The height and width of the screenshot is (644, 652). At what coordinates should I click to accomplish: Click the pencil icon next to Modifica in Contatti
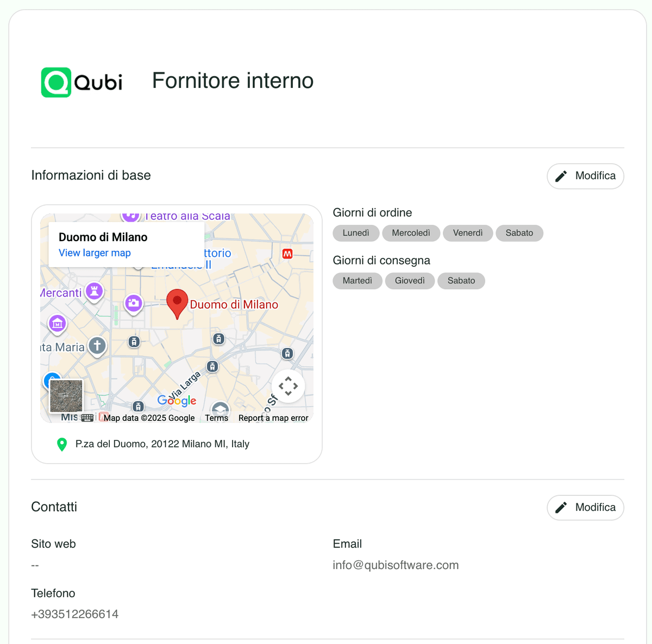(x=561, y=507)
